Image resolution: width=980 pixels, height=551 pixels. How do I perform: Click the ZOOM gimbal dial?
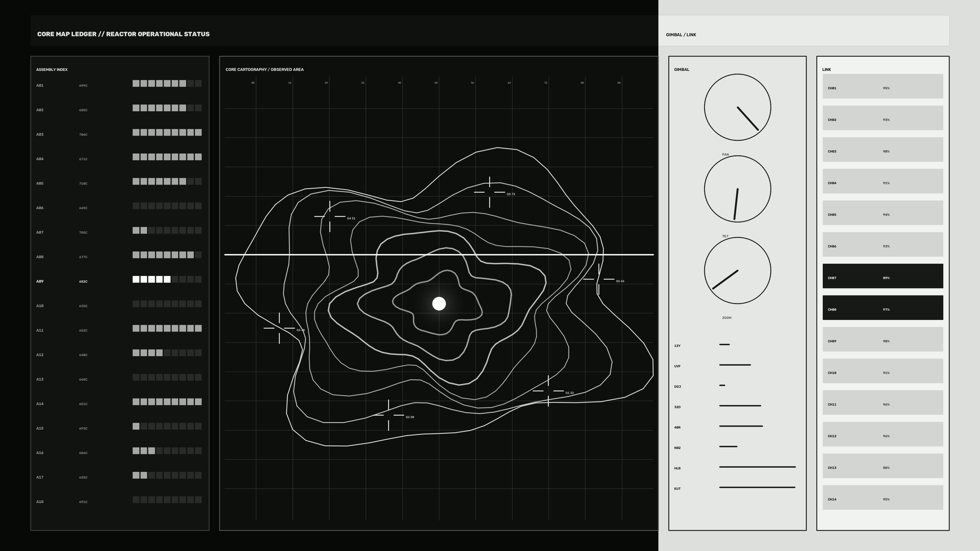pyautogui.click(x=737, y=271)
